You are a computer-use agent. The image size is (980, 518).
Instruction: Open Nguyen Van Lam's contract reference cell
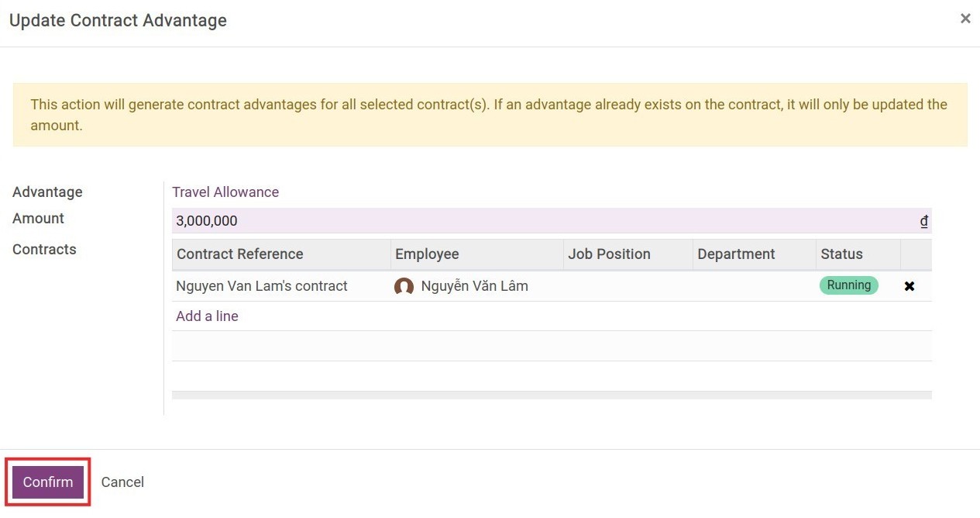262,286
